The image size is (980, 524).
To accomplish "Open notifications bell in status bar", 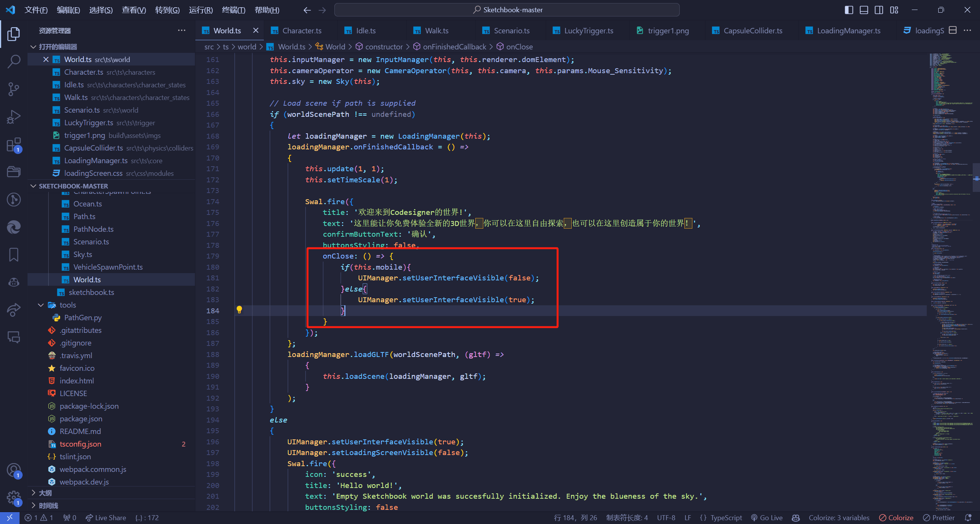I will point(968,518).
